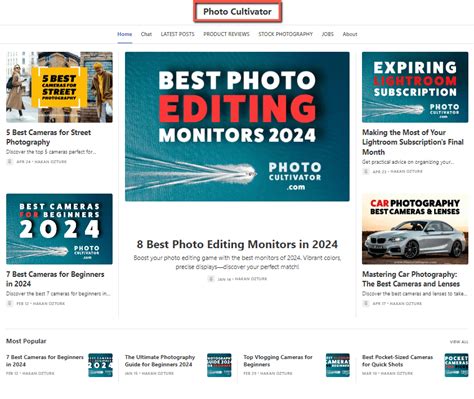Screen dimensions: 474x399
Task: Click the excerpt 'Discover the best cameras and lenses to take...'
Action: point(415,294)
